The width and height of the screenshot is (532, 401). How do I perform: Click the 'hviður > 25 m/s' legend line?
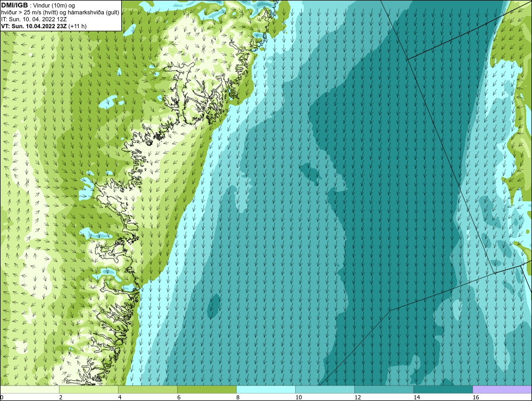click(x=60, y=13)
